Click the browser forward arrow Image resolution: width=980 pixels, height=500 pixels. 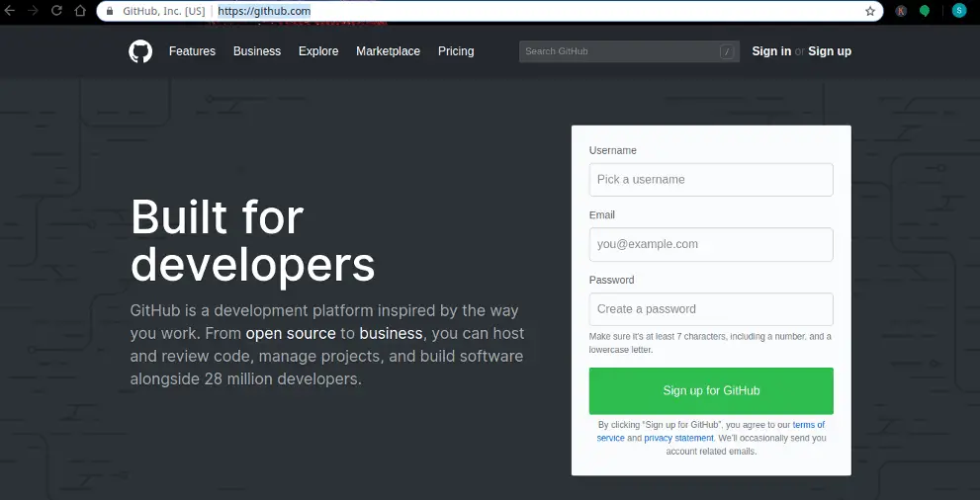[33, 11]
